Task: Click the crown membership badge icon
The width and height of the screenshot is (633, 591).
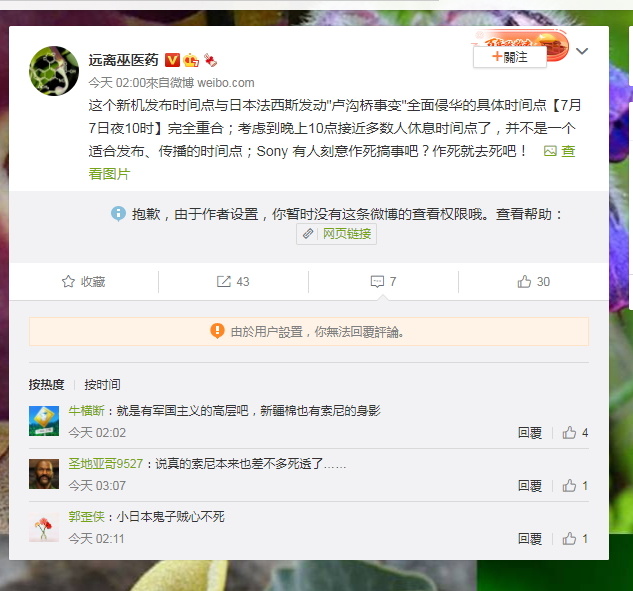Action: (191, 60)
